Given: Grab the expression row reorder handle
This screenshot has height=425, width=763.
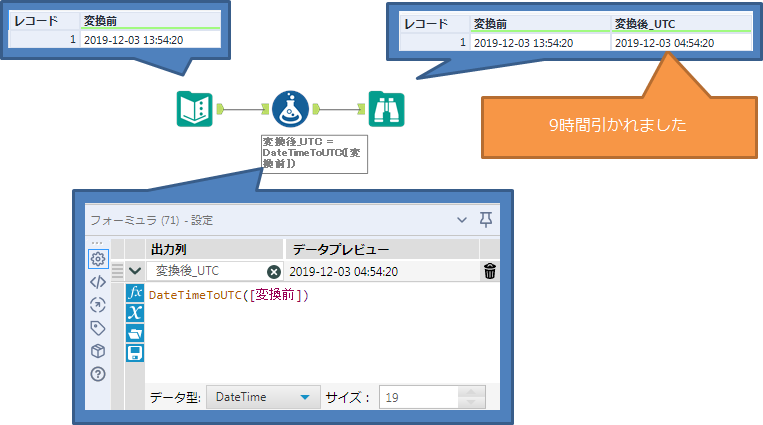Looking at the screenshot, I should click(117, 271).
